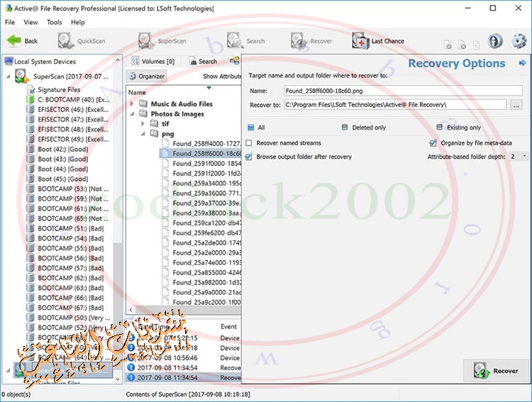Select file Found_259a34000-195c
This screenshot has height=402, width=532.
[201, 183]
